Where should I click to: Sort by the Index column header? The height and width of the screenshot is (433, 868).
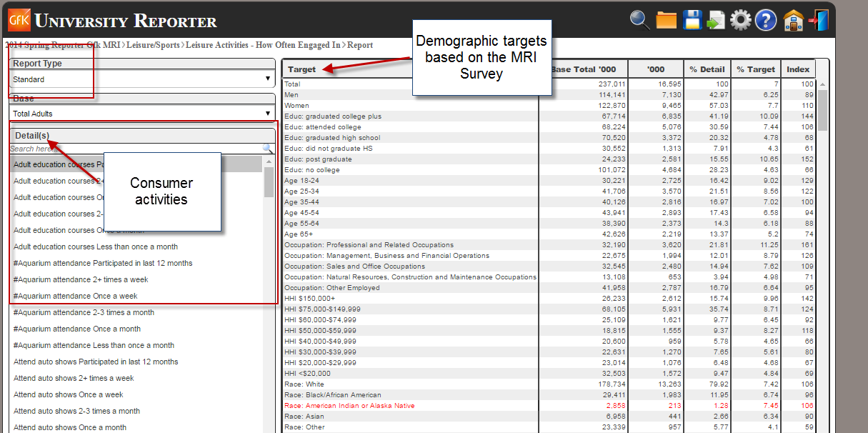tap(798, 69)
